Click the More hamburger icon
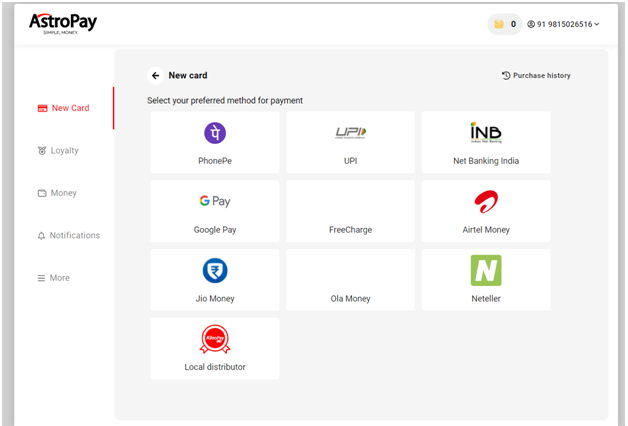 [x=41, y=278]
